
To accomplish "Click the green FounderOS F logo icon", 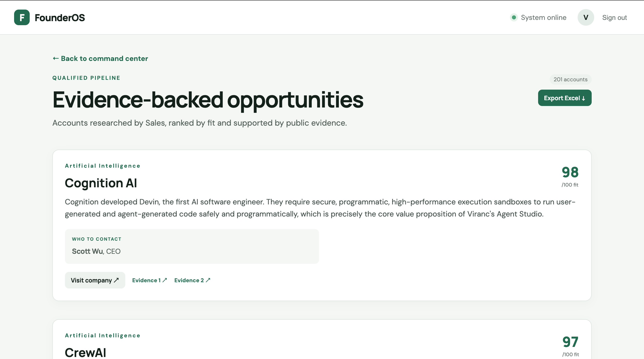I will (x=22, y=17).
